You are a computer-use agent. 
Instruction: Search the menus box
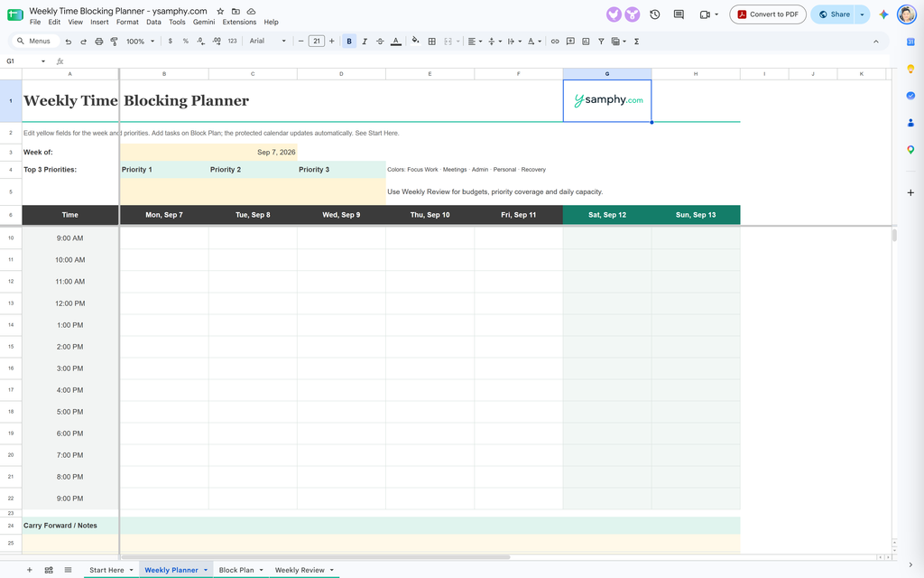[x=35, y=42]
